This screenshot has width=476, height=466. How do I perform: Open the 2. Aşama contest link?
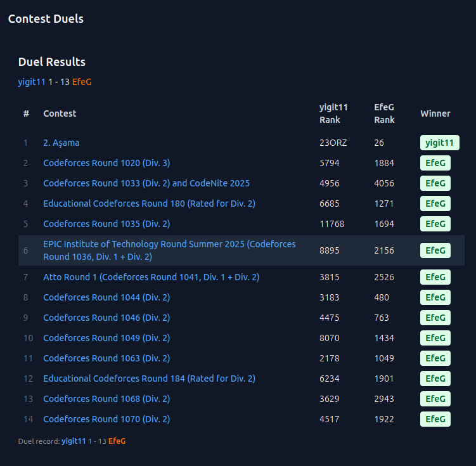61,143
